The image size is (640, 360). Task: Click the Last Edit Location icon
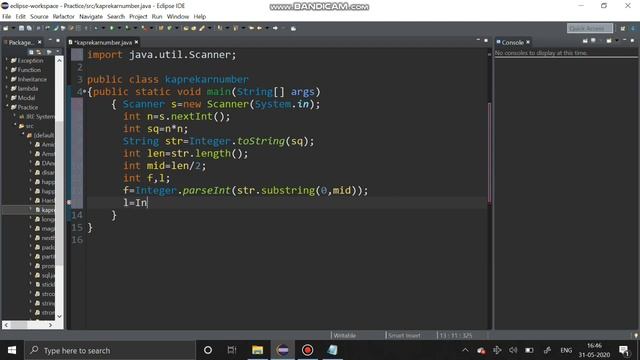[x=251, y=28]
